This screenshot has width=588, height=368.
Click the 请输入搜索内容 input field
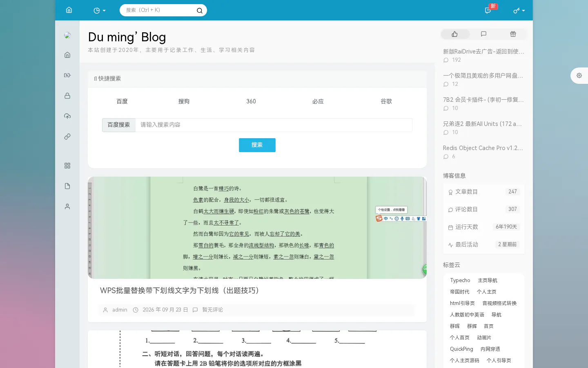point(274,125)
